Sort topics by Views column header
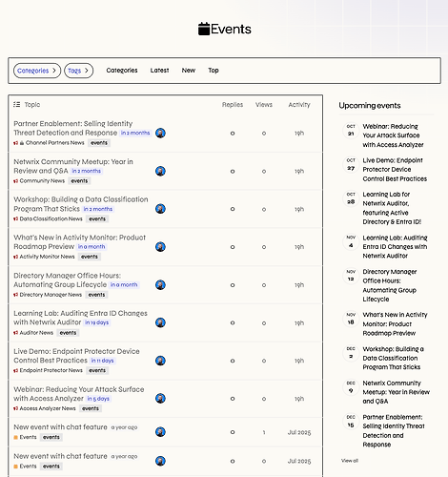448x477 pixels. (264, 105)
